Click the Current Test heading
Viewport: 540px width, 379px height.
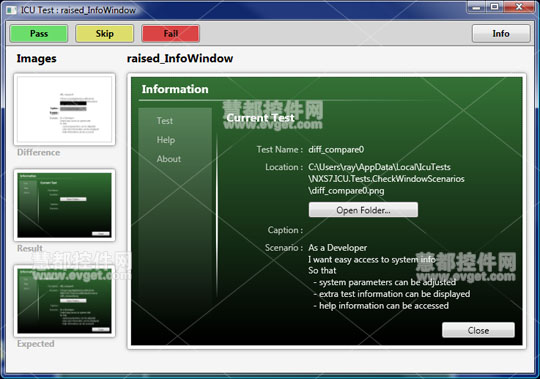click(260, 118)
